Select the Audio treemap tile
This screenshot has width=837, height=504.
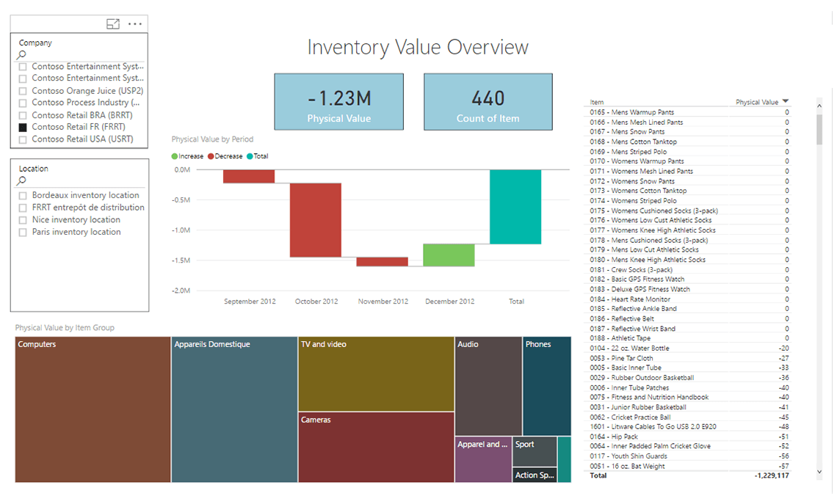[488, 386]
